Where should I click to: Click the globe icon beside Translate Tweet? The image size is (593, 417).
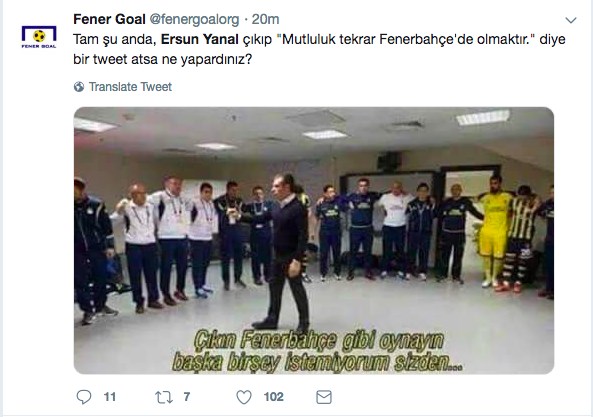79,87
